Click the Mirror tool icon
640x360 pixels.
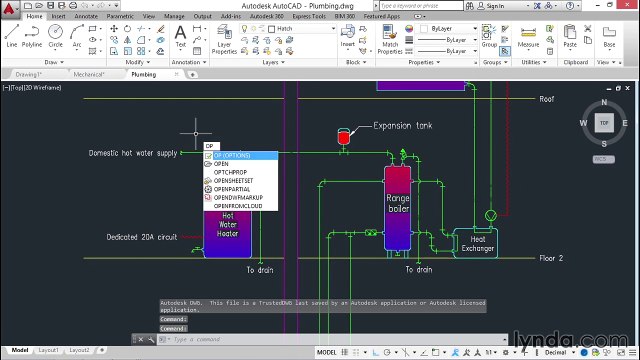(x=127, y=40)
